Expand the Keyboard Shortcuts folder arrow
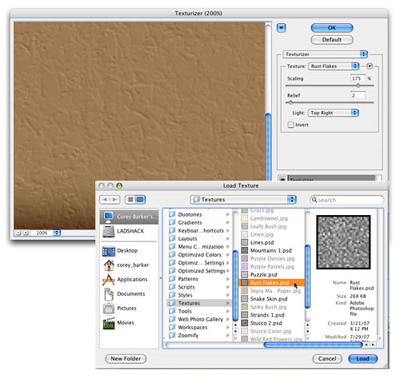 pos(228,231)
